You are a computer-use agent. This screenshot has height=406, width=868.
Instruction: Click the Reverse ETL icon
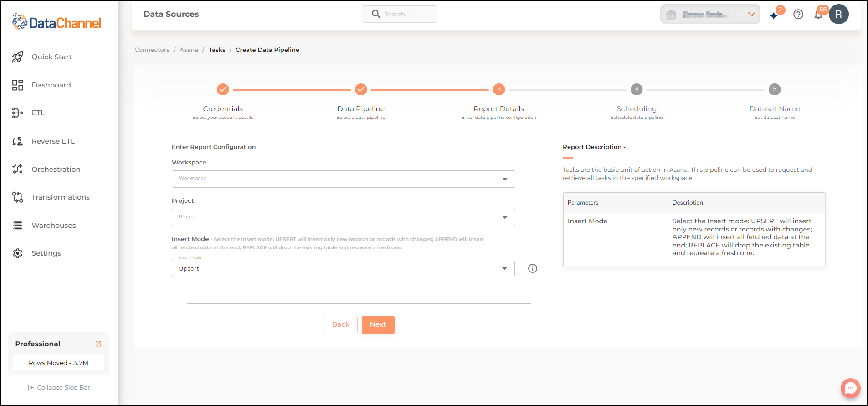18,141
